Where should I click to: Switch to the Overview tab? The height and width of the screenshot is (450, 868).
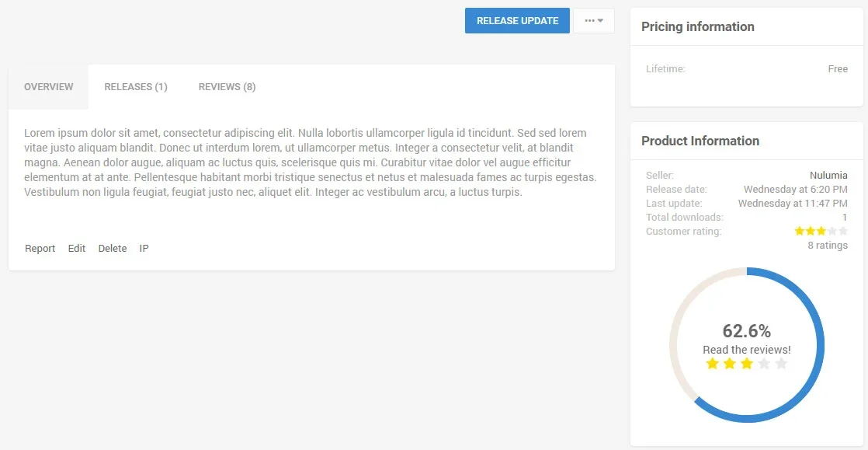pyautogui.click(x=49, y=87)
